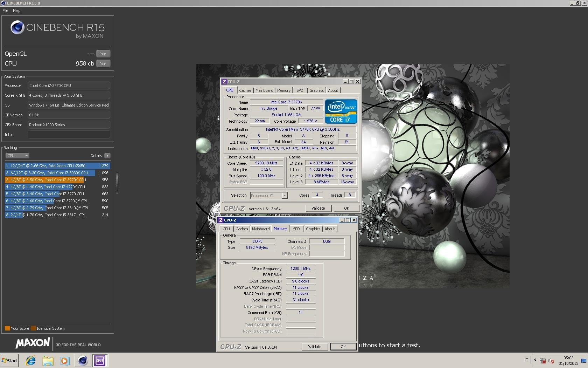Click the Cinebench R15 logo icon
The width and height of the screenshot is (588, 368).
tap(17, 27)
